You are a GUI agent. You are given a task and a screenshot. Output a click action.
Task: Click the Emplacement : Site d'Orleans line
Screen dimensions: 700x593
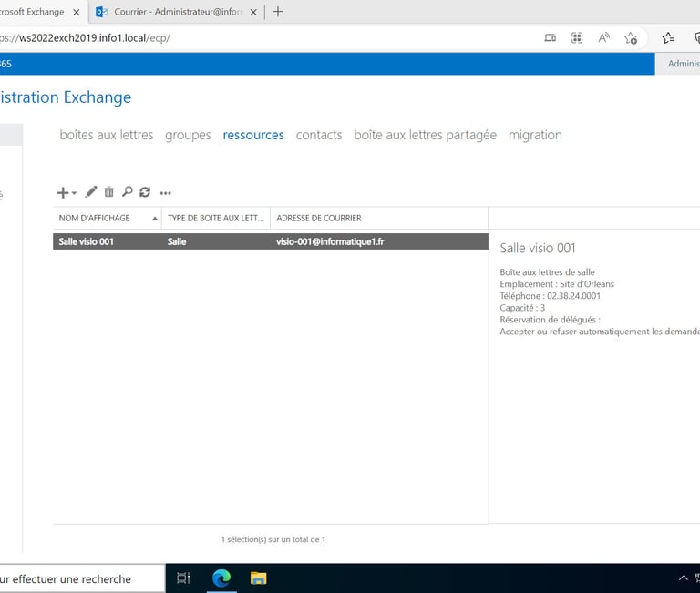557,284
